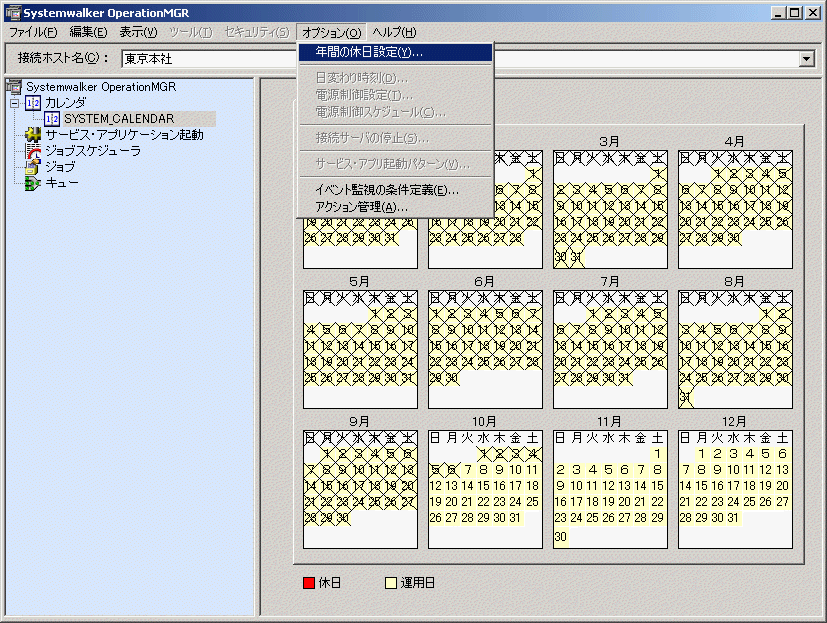Open the ヘルプ(H) menu
This screenshot has width=827, height=623.
[x=395, y=32]
